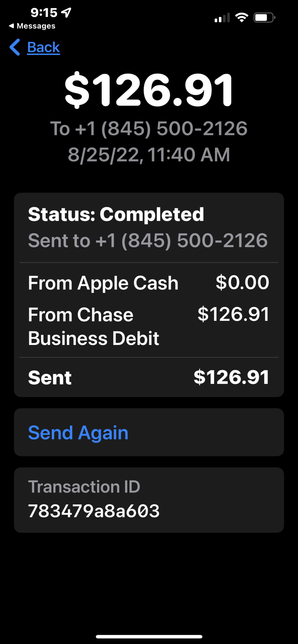The height and width of the screenshot is (644, 298).
Task: Tap the 8/25/22, 11:40 AM timestamp
Action: pyautogui.click(x=149, y=155)
